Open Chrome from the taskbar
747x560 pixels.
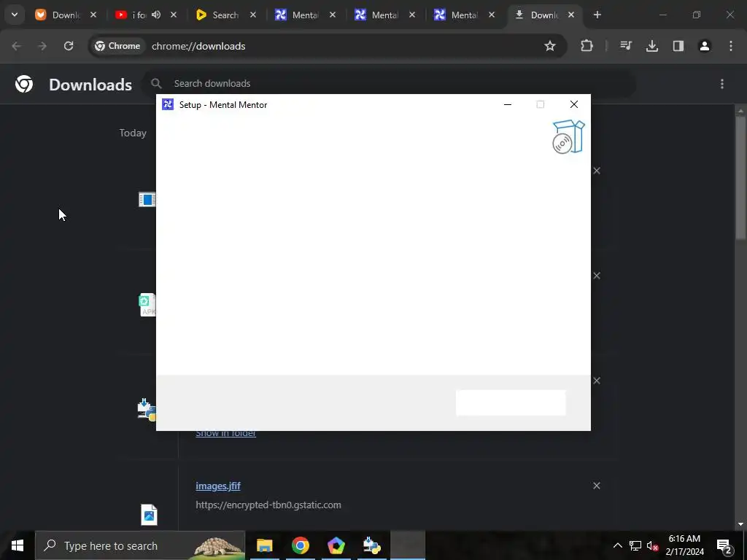pos(300,545)
